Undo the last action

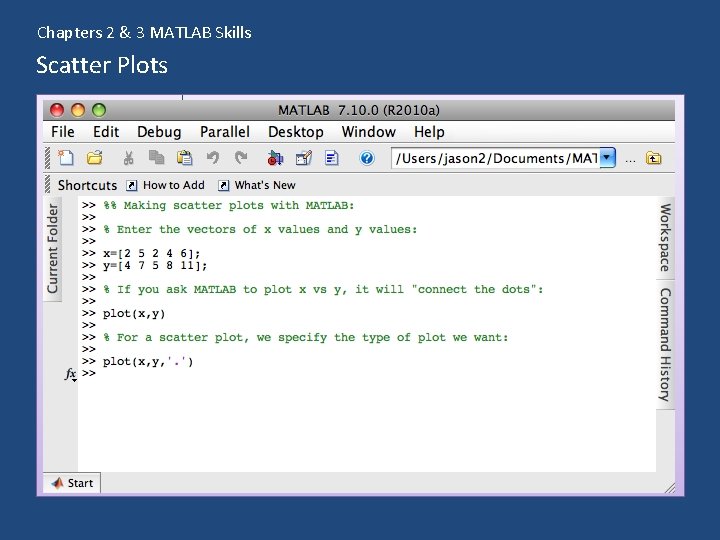(x=213, y=158)
